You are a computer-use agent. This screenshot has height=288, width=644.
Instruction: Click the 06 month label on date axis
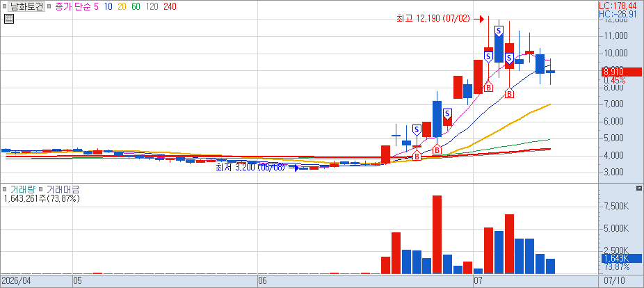[263, 282]
